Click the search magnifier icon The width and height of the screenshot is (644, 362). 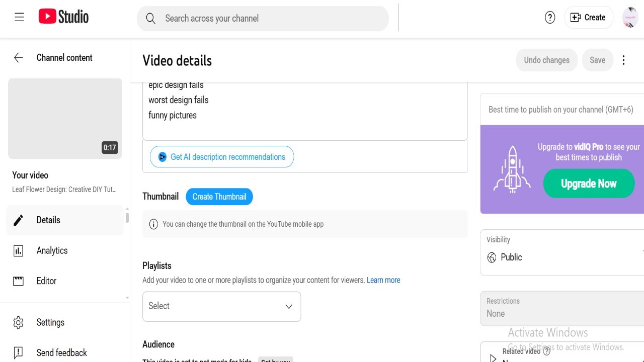(150, 19)
